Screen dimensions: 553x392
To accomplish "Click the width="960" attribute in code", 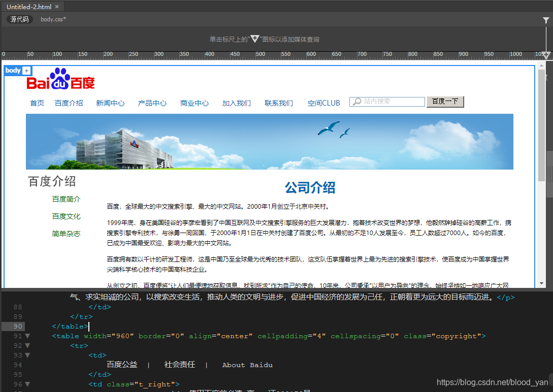I will coord(109,336).
